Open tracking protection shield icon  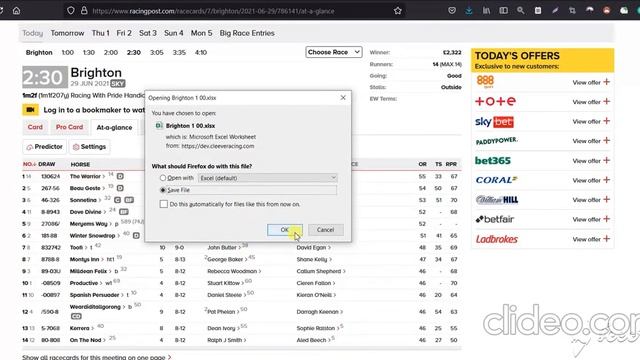pyautogui.click(x=71, y=11)
